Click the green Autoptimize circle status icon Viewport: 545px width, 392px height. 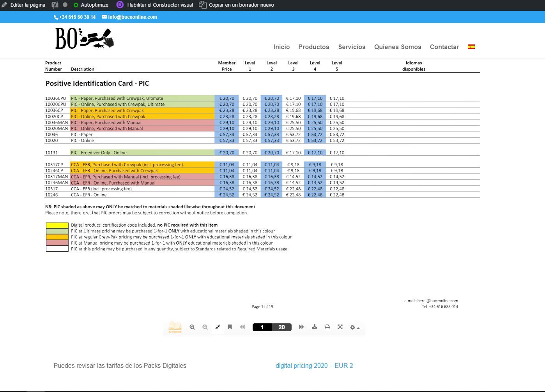[76, 5]
